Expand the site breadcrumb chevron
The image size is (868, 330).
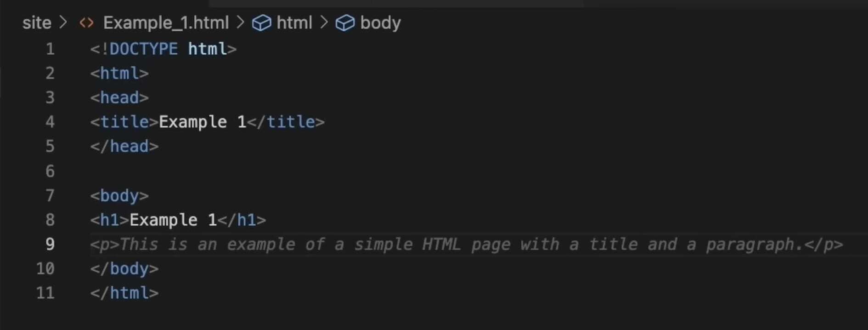tap(64, 23)
